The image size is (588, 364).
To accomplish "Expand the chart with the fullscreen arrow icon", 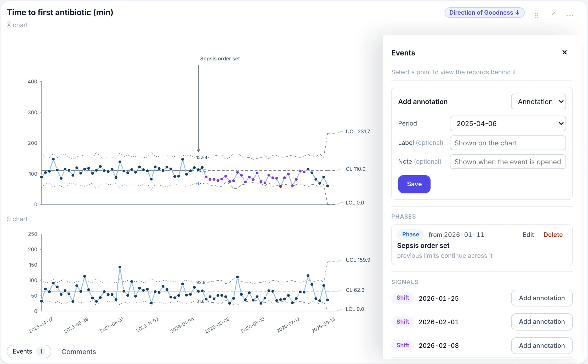I will point(553,14).
